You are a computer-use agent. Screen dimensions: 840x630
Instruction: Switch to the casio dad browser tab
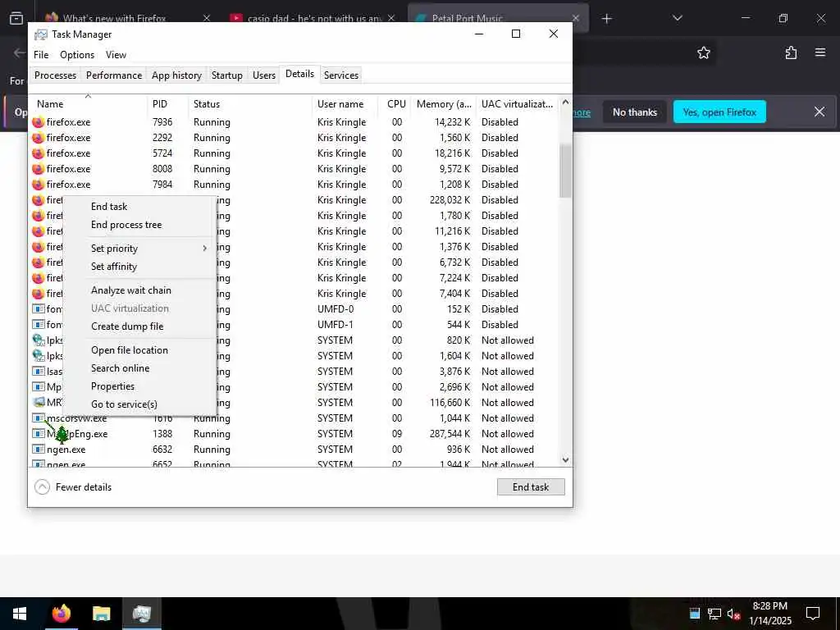click(x=314, y=19)
